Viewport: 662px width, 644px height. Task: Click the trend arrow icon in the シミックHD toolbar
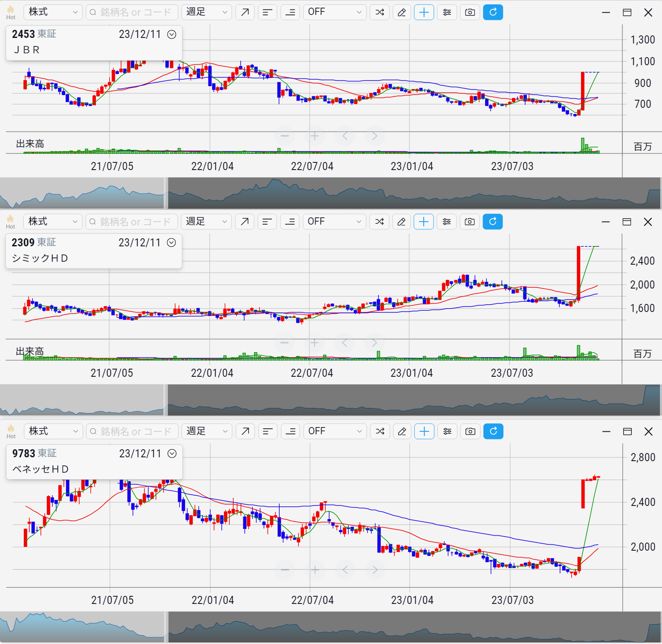pos(245,222)
